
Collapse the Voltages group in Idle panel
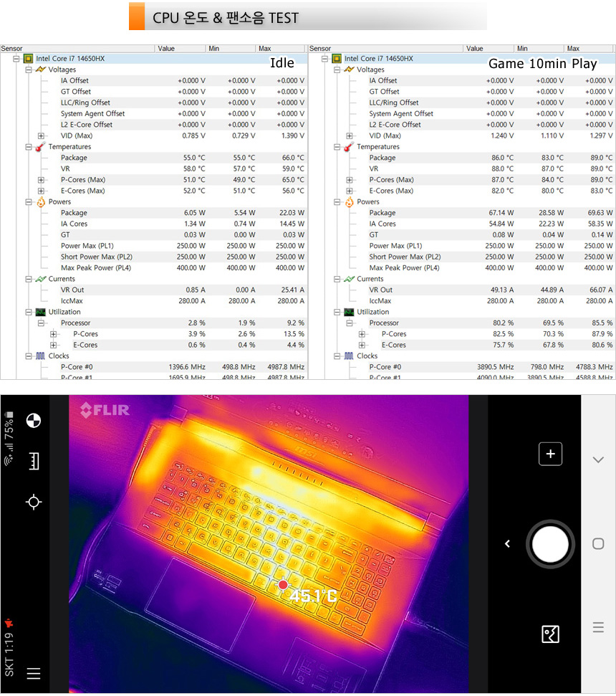[28, 70]
